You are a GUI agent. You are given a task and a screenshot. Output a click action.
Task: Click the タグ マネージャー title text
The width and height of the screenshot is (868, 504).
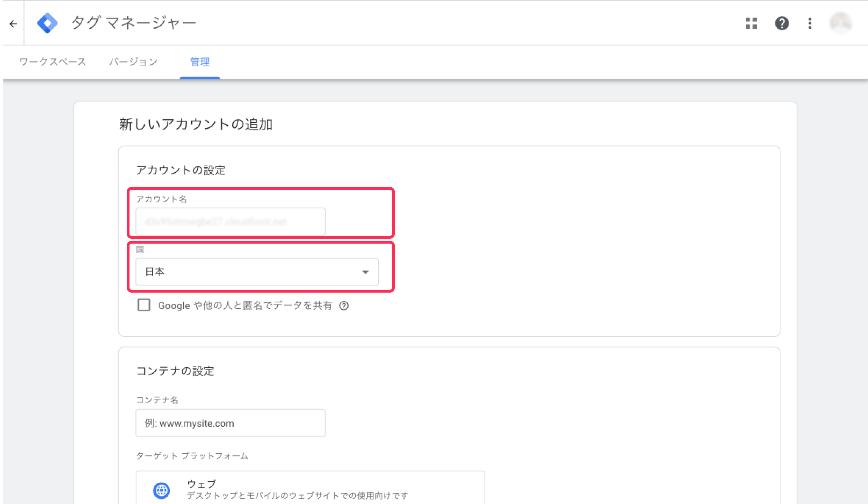click(x=133, y=23)
